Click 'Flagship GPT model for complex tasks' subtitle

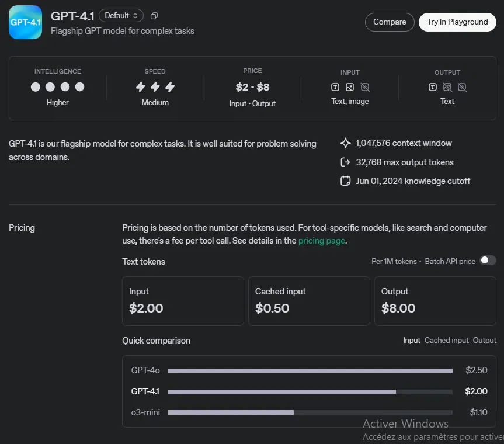[123, 31]
